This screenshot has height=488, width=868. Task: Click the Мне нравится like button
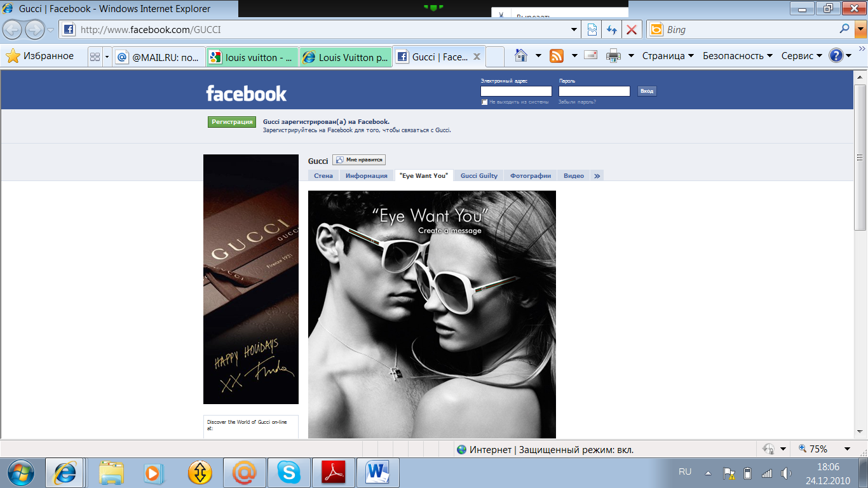click(x=359, y=160)
